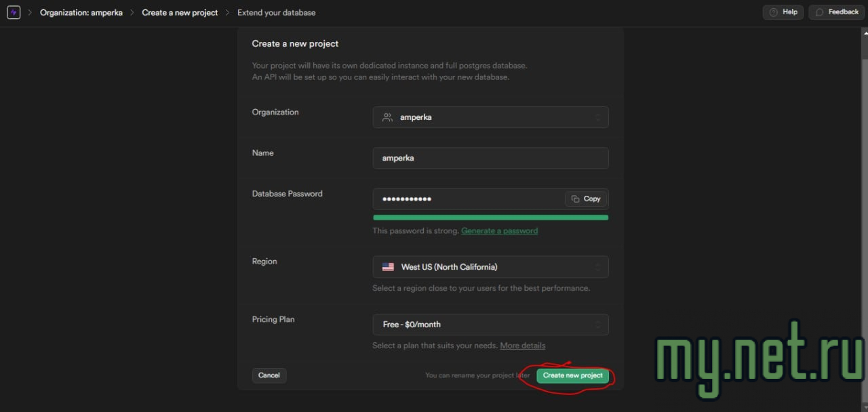Select 'Create a new project' breadcrumb
This screenshot has width=868, height=412.
pyautogui.click(x=180, y=12)
